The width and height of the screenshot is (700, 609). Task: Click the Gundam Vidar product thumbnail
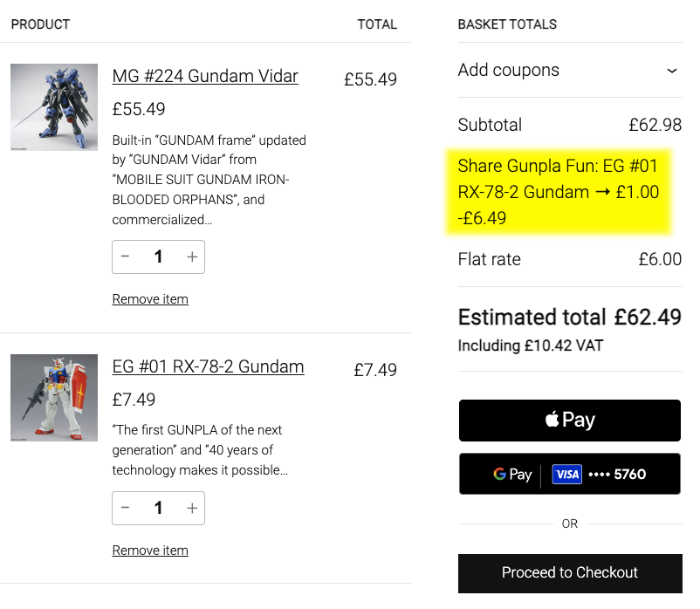(54, 107)
